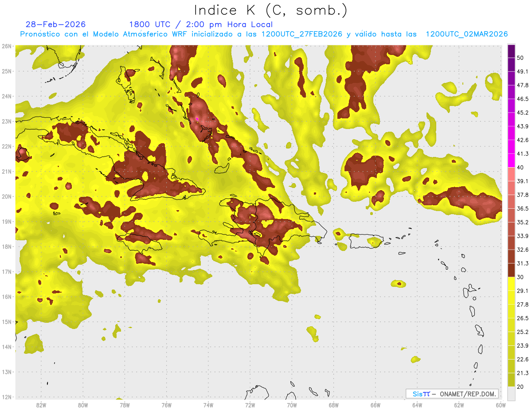Click the colorbar value '21.3'
The height and width of the screenshot is (411, 532).
click(x=522, y=373)
